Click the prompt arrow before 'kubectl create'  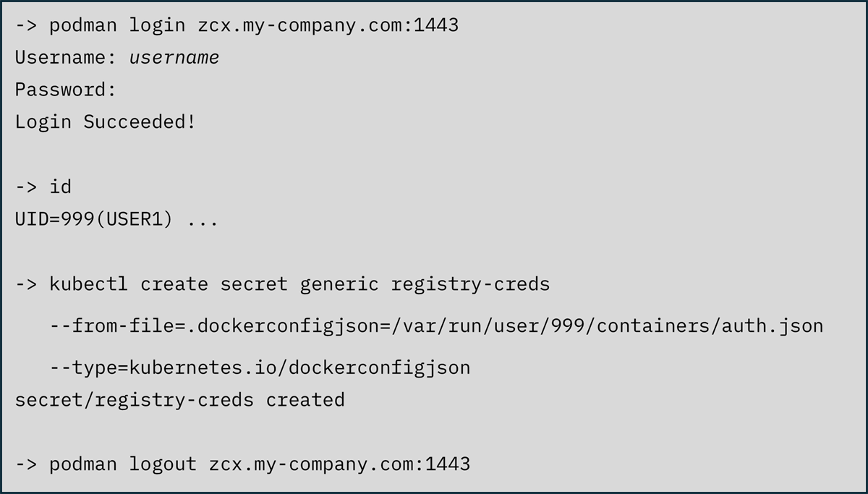[26, 284]
